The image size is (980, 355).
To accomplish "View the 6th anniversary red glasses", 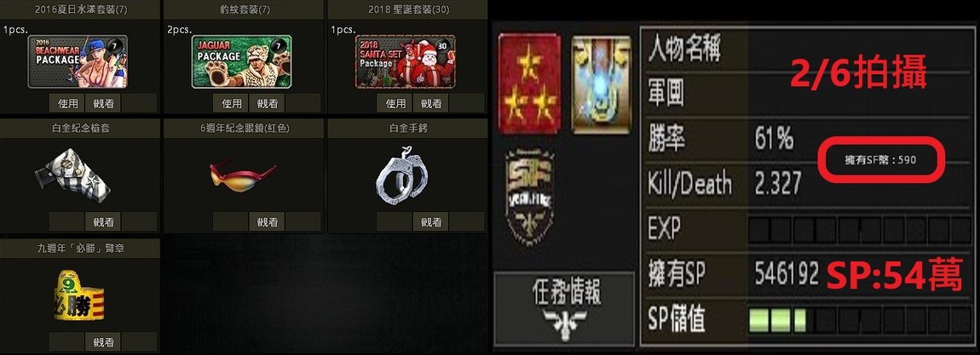I will 267,221.
